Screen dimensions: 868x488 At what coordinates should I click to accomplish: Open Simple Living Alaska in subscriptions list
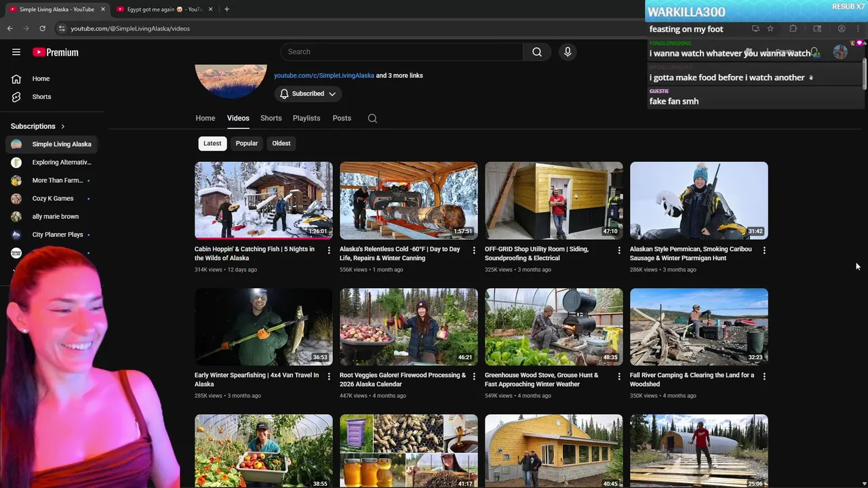coord(52,144)
